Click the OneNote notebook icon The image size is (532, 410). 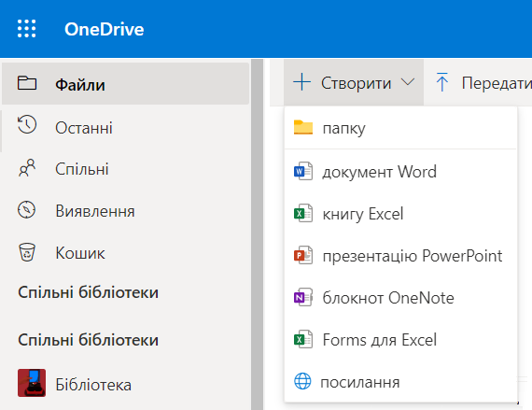303,297
